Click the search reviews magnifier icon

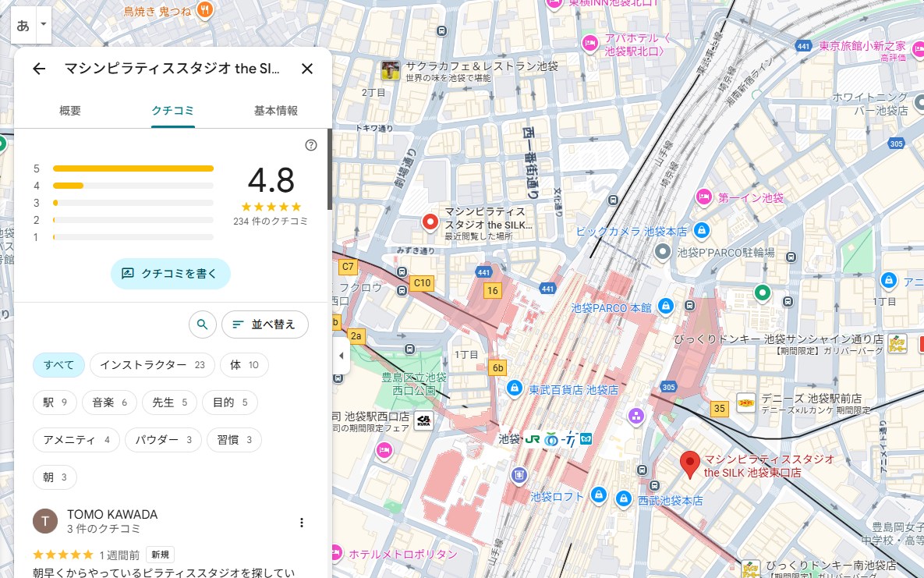coord(202,324)
